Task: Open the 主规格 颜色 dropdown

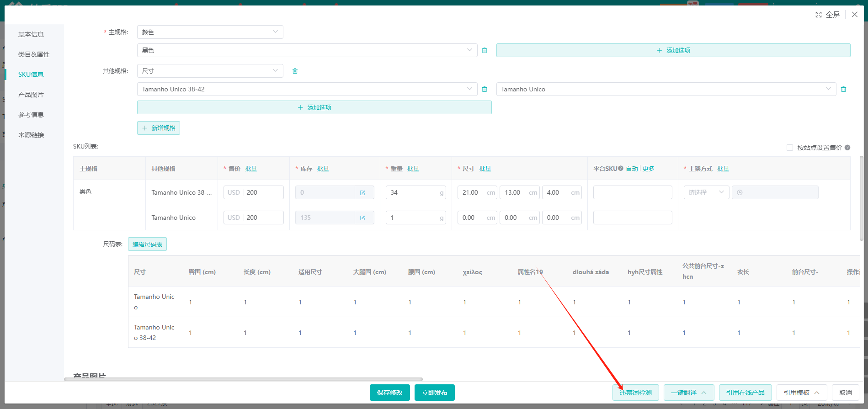Action: 210,32
